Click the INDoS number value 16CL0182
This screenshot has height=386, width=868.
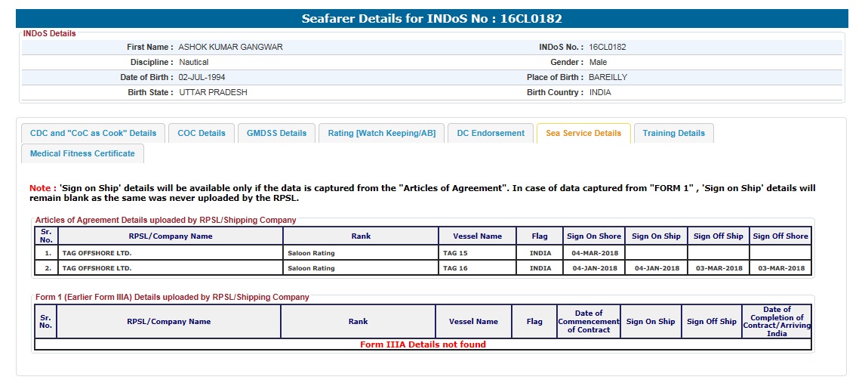point(608,47)
